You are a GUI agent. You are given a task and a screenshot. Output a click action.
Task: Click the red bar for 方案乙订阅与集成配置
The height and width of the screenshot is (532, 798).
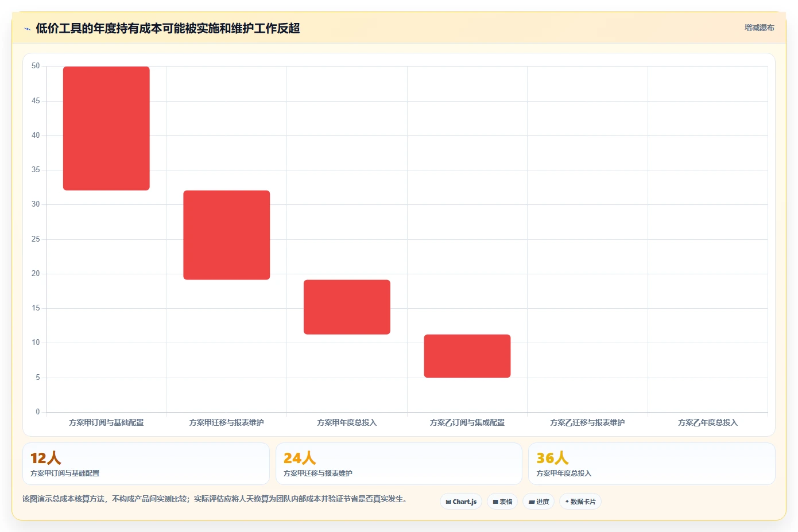pyautogui.click(x=467, y=356)
